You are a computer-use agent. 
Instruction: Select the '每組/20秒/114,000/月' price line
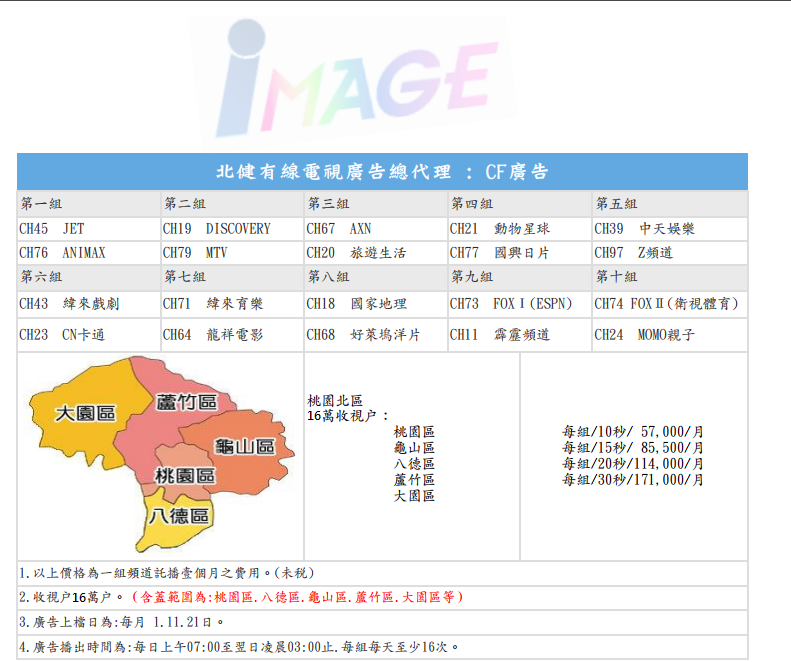pos(633,464)
